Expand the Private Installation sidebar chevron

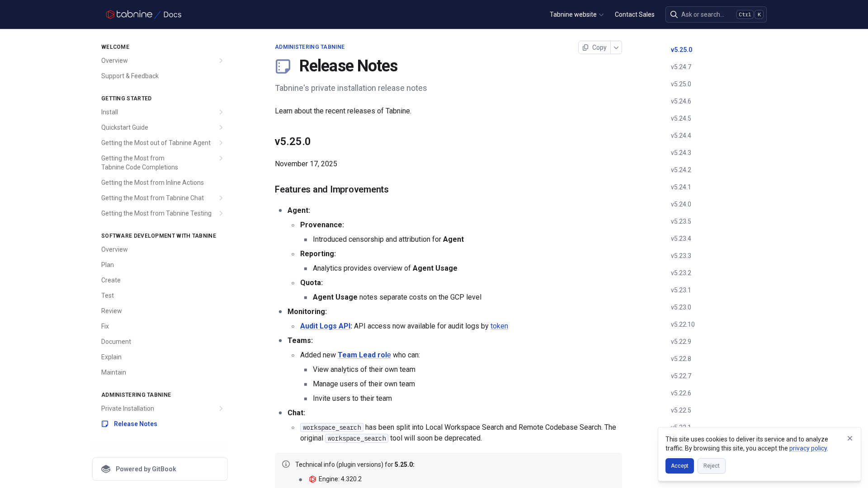tap(221, 408)
